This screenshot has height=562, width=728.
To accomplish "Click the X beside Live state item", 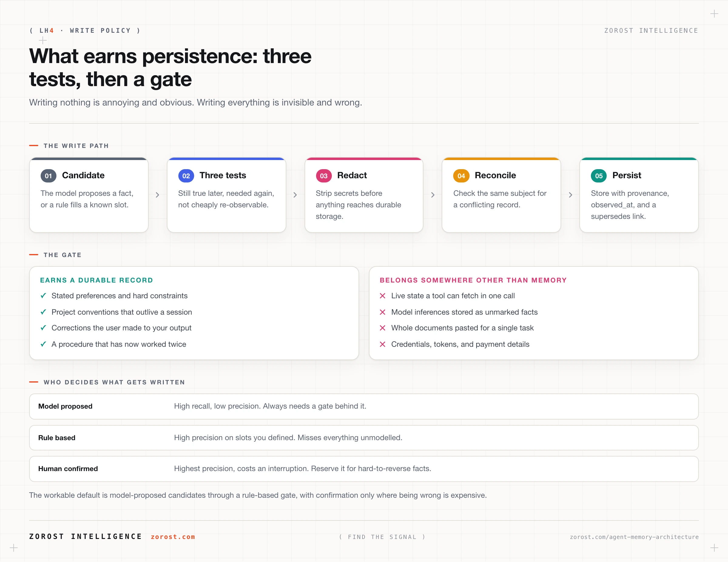I will (383, 296).
